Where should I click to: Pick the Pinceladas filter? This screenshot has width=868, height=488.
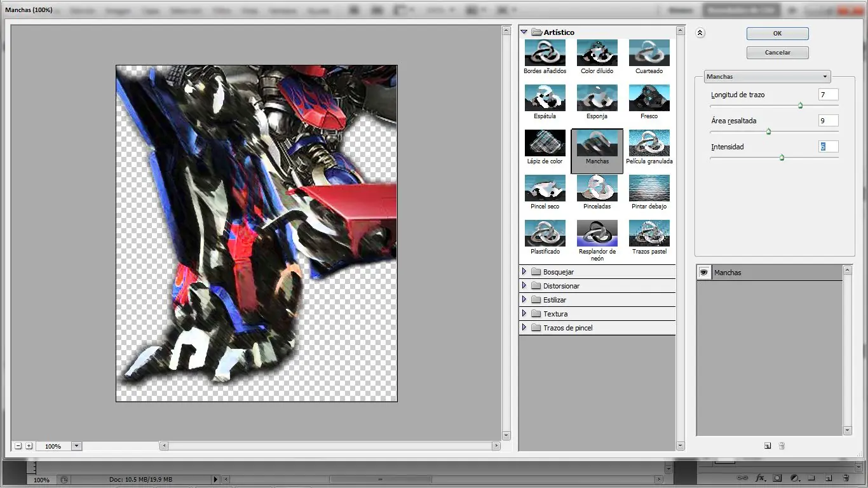click(597, 188)
